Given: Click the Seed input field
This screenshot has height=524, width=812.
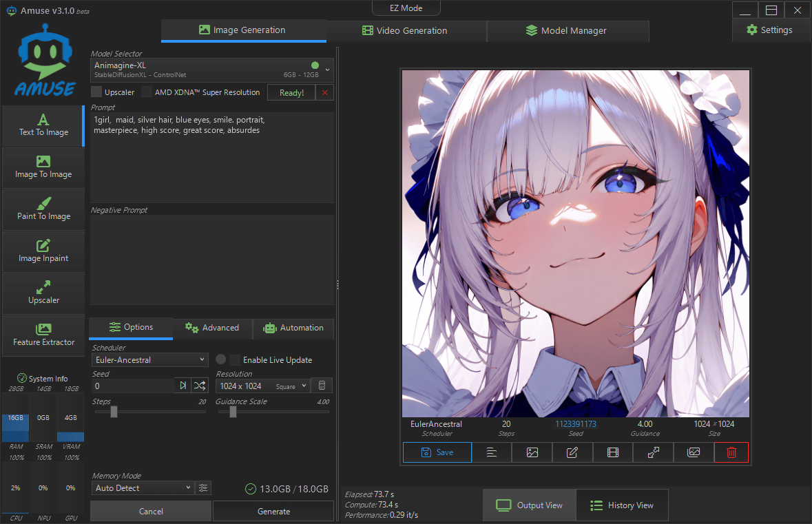Looking at the screenshot, I should 133,386.
